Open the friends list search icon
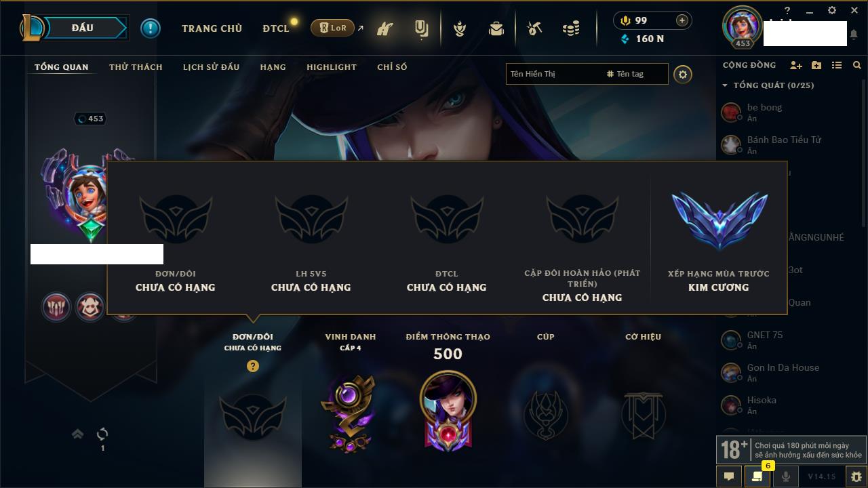The height and width of the screenshot is (488, 868). (857, 65)
